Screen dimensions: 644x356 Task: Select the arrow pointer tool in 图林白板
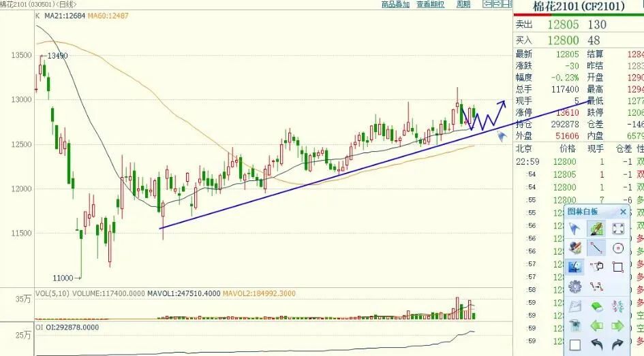tap(574, 229)
